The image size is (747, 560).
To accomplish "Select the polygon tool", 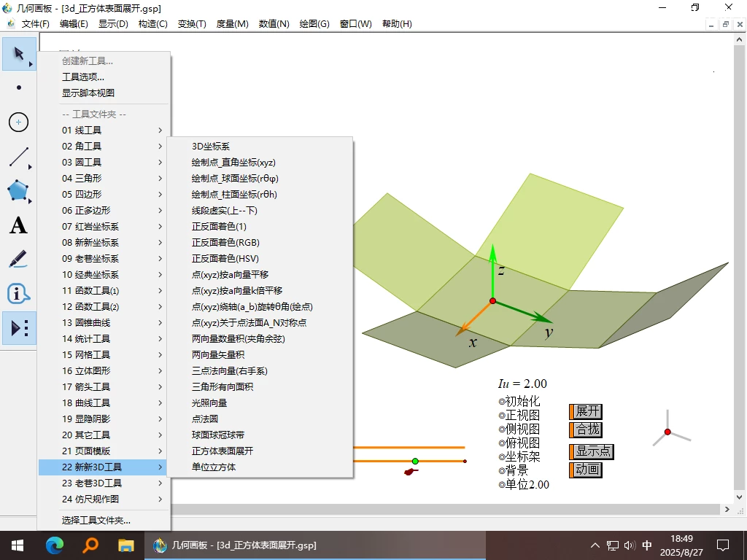I will [18, 191].
